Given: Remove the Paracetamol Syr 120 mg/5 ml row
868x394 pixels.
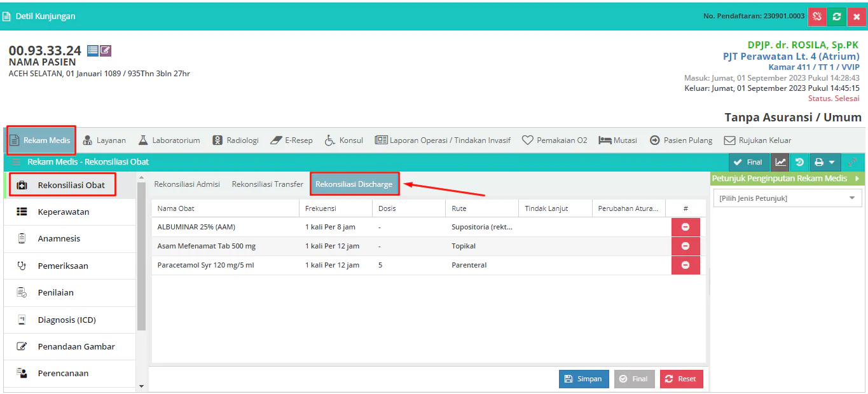Looking at the screenshot, I should 685,265.
